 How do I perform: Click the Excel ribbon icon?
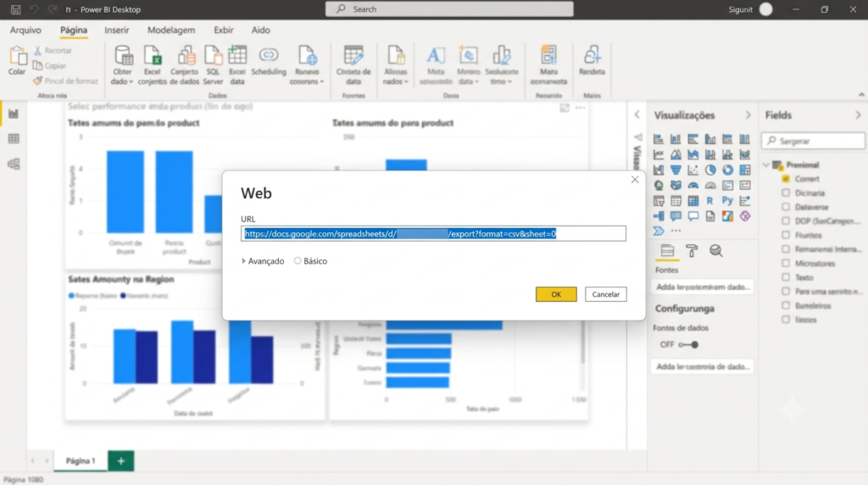click(x=153, y=56)
